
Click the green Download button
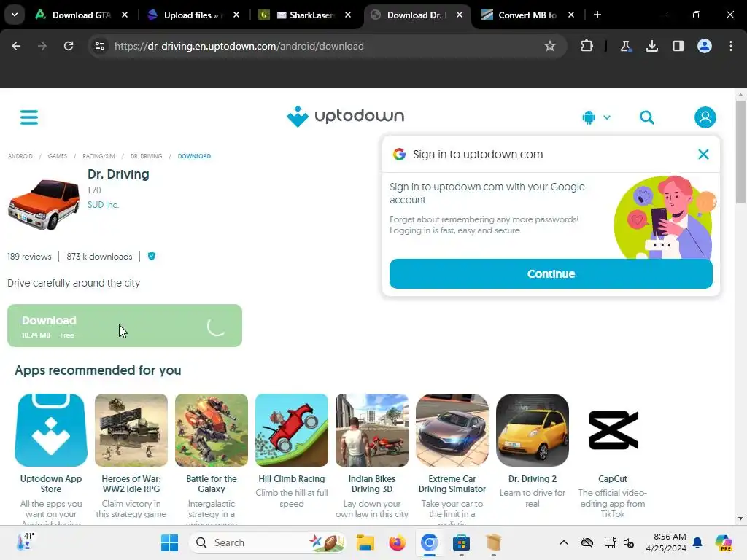click(x=125, y=326)
